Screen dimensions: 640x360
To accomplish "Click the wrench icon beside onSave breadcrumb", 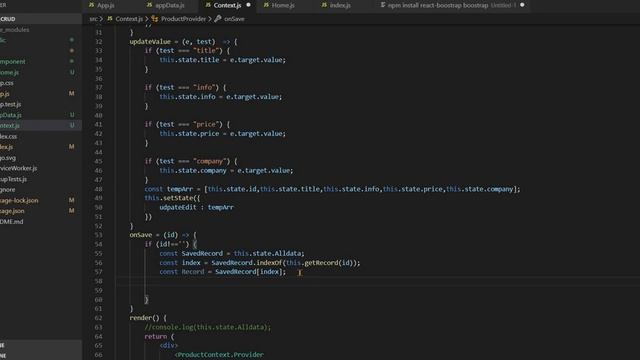I will pyautogui.click(x=218, y=19).
